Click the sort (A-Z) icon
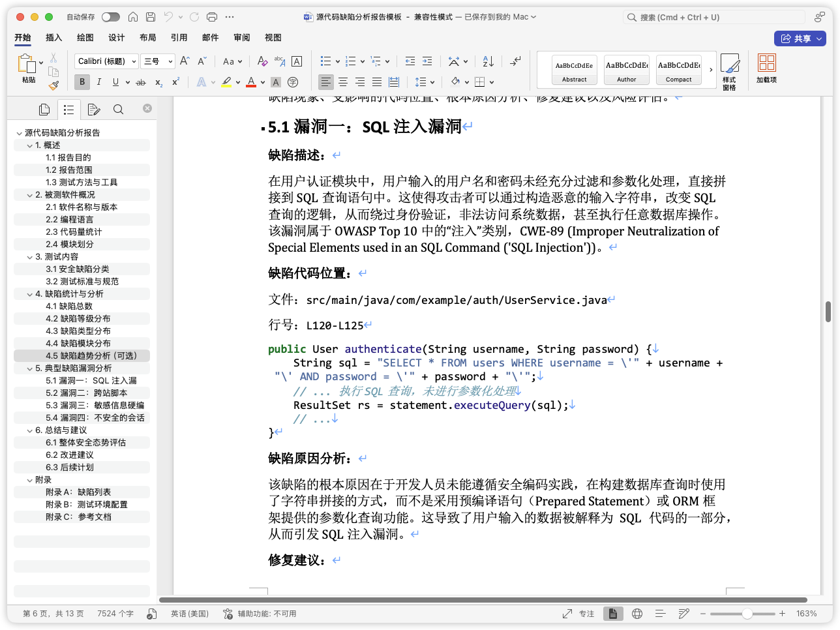 click(x=488, y=61)
